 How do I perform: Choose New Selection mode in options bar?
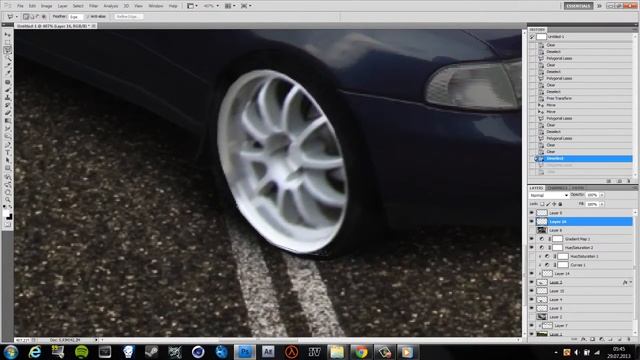pyautogui.click(x=26, y=16)
